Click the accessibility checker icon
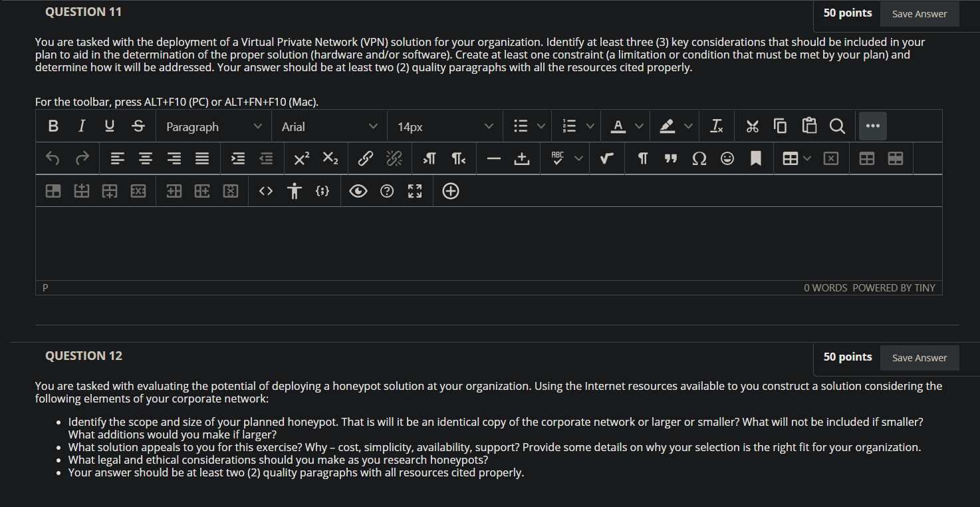The width and height of the screenshot is (980, 507). pos(295,191)
